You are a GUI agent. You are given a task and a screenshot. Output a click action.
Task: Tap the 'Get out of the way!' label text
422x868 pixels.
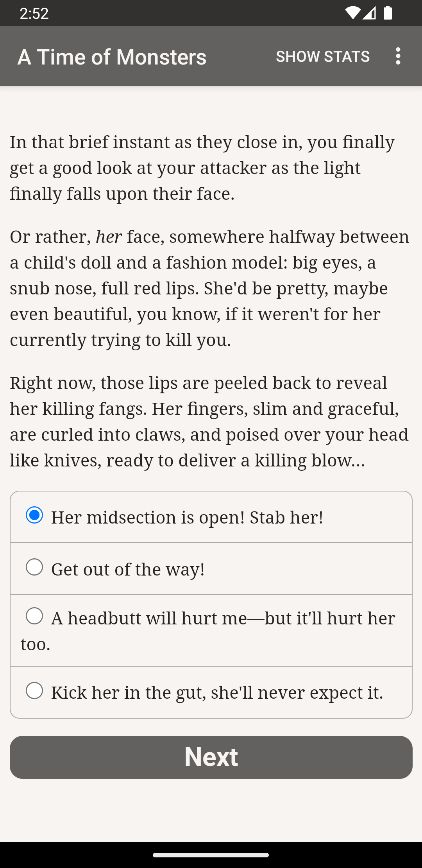(x=128, y=569)
